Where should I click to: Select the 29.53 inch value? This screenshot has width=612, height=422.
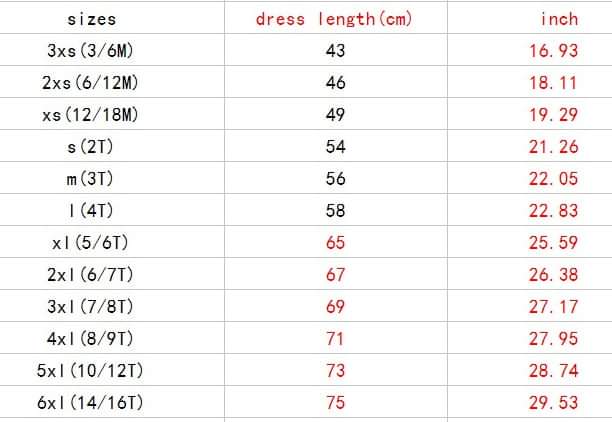[553, 402]
